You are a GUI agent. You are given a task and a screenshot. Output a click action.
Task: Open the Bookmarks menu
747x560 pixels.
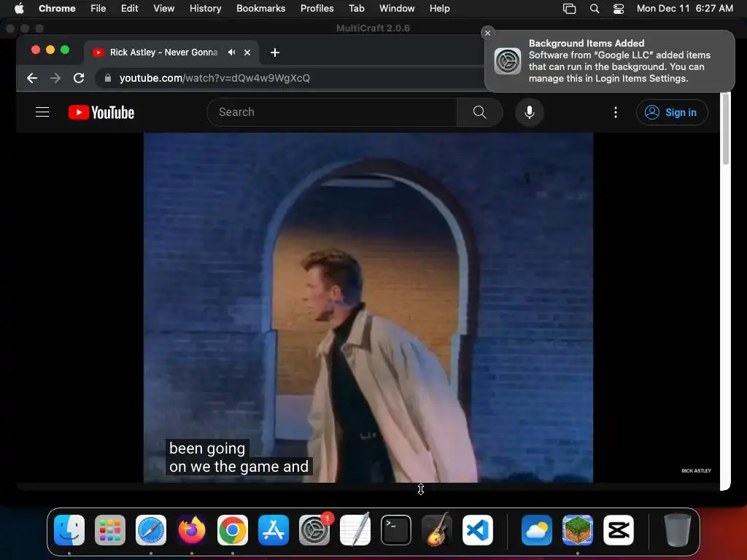(261, 8)
